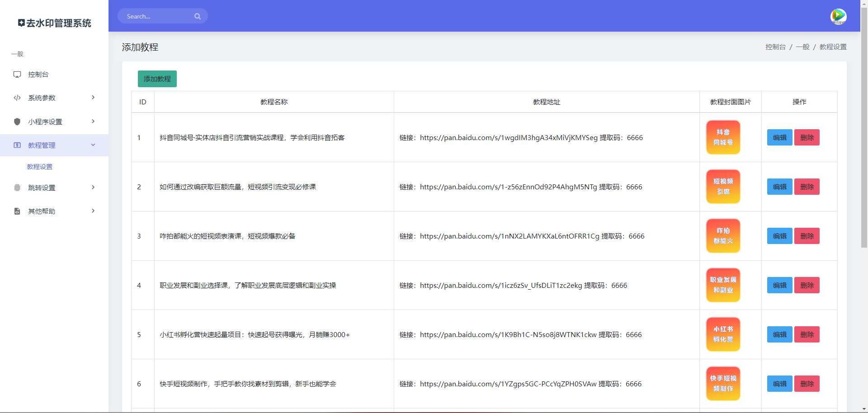The width and height of the screenshot is (868, 413).
Task: Edit row 4 职业发展和副业 tutorial
Action: pyautogui.click(x=779, y=285)
